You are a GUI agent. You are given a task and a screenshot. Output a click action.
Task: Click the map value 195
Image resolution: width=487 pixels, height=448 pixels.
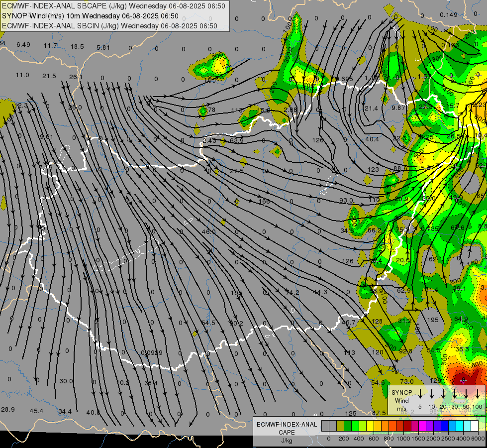click(x=433, y=320)
